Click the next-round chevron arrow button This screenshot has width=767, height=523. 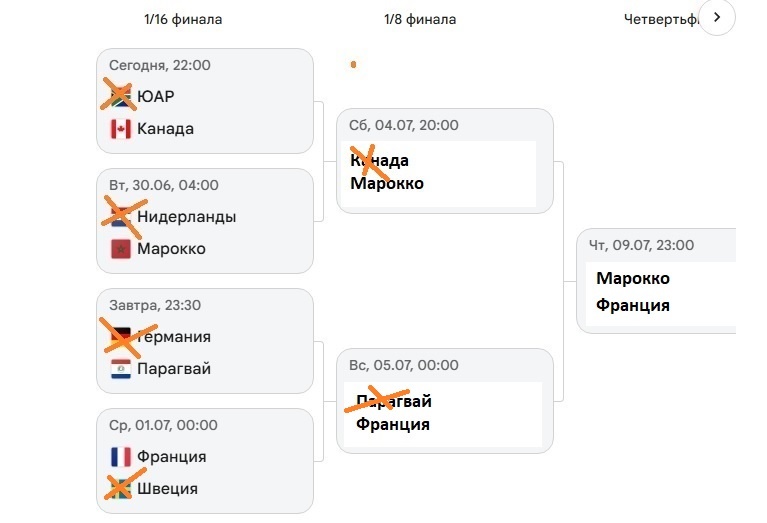click(x=717, y=18)
